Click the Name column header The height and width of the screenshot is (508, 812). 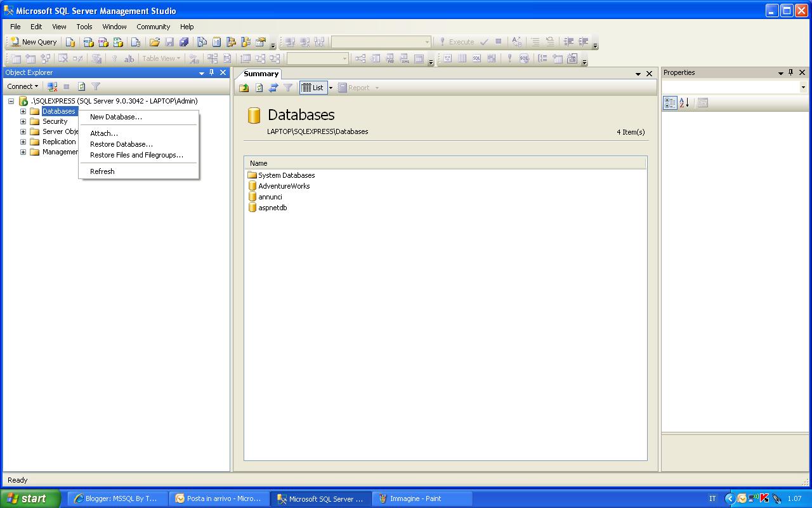(445, 163)
